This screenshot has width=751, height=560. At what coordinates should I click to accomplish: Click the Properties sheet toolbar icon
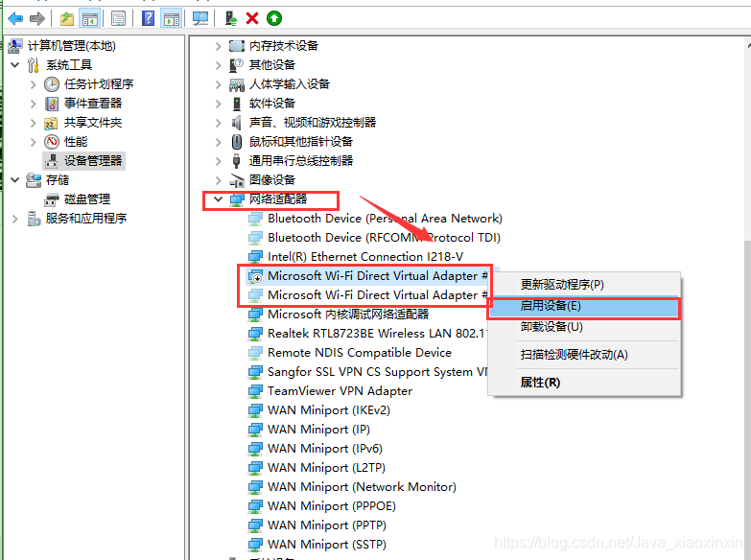[x=118, y=18]
